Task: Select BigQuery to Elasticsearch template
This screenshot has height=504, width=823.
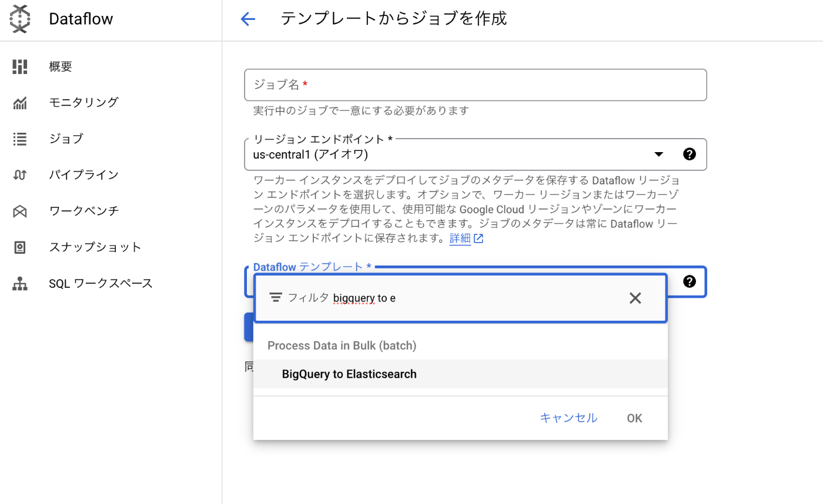Action: (x=460, y=374)
